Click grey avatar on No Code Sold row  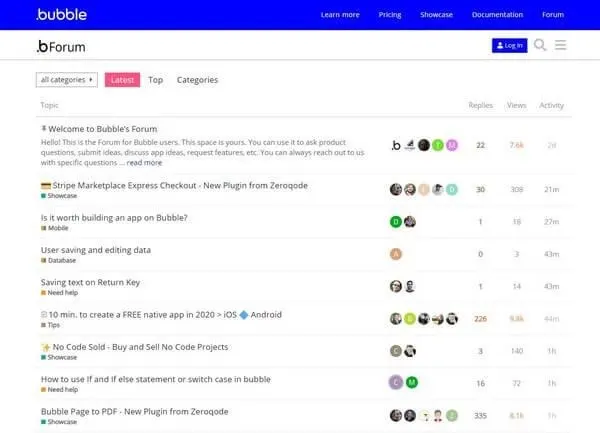point(396,351)
